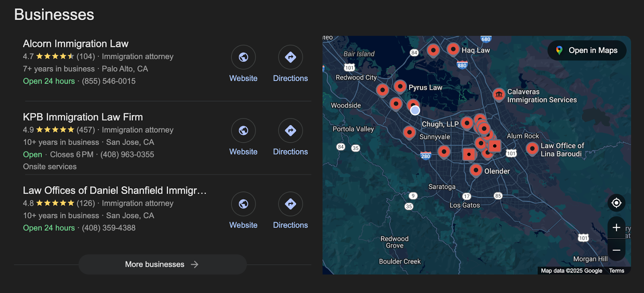Click Law Office of Lina Baroudi pin

coord(532,149)
